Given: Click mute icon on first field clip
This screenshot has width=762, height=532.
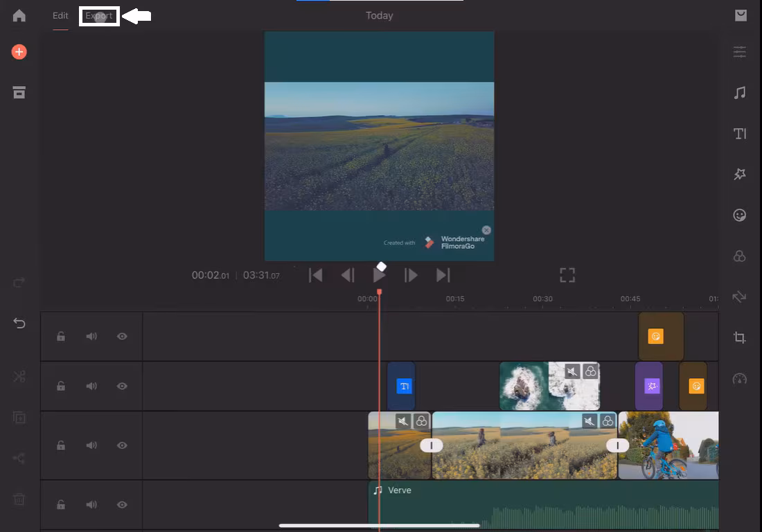Looking at the screenshot, I should (x=403, y=421).
